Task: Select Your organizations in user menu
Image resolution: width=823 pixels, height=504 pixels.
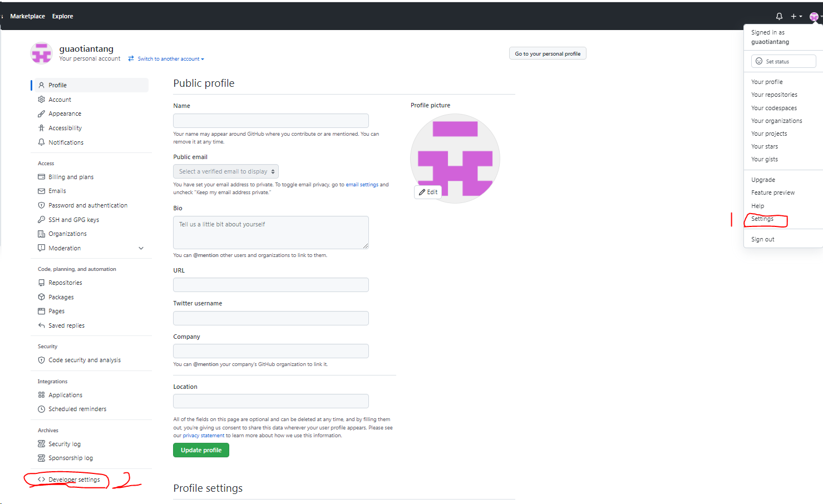Action: click(x=777, y=121)
